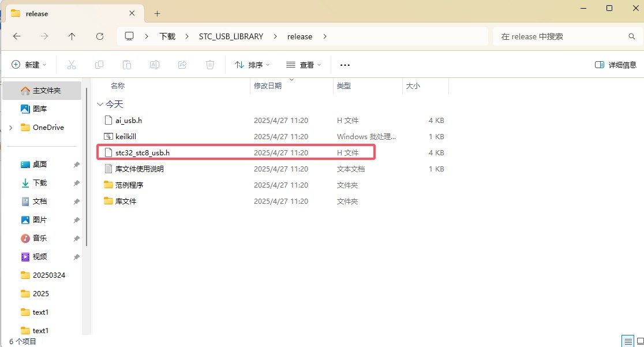
Task: Refresh the release folder view
Action: 100,36
